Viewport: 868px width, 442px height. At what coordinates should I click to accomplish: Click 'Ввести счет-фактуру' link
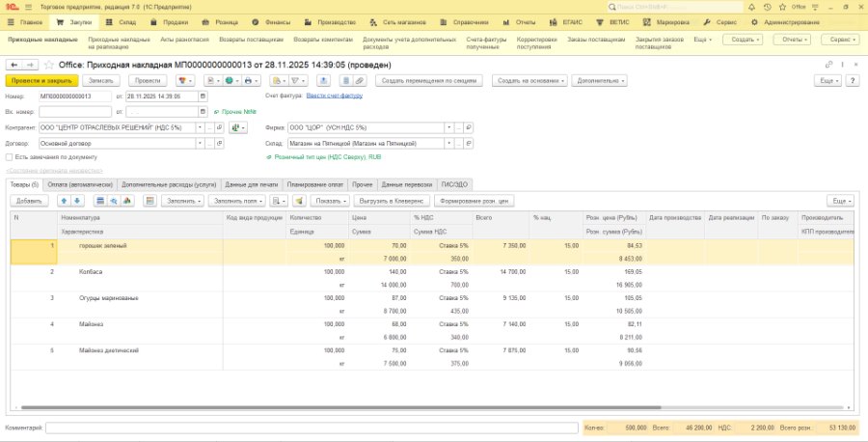(x=335, y=96)
